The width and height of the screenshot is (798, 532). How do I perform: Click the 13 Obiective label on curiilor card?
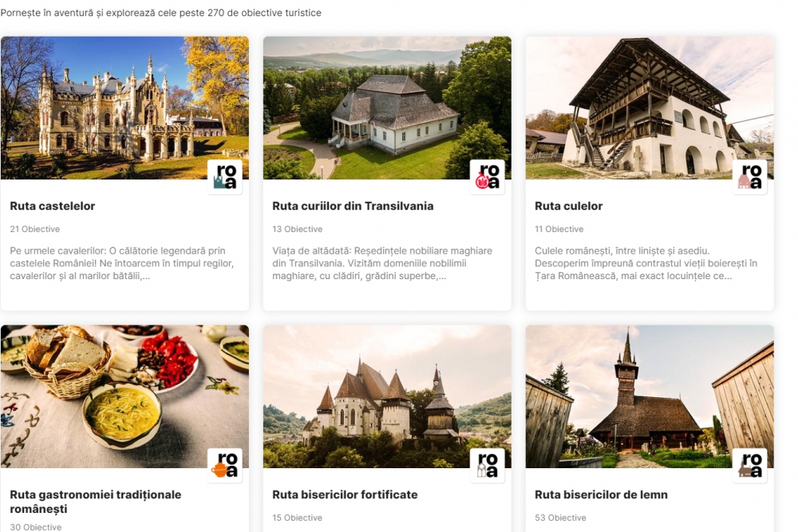point(297,229)
